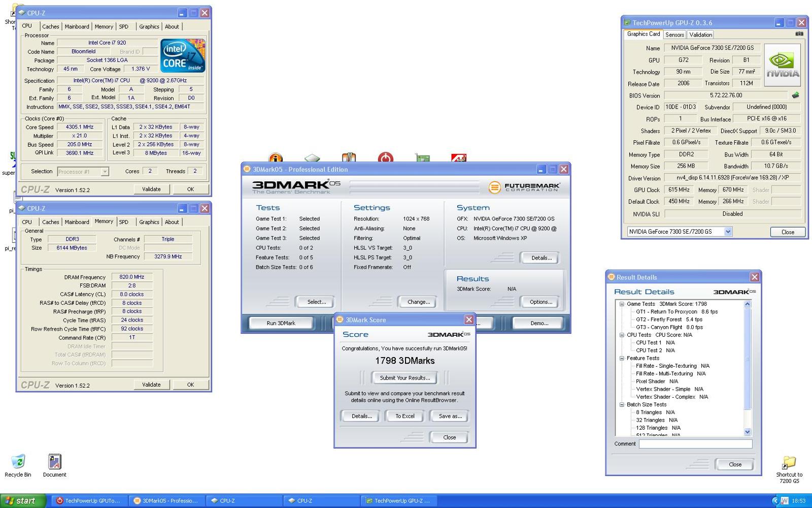Select the Graphics Card tab in GPU-Z
The width and height of the screenshot is (812, 508).
(644, 34)
